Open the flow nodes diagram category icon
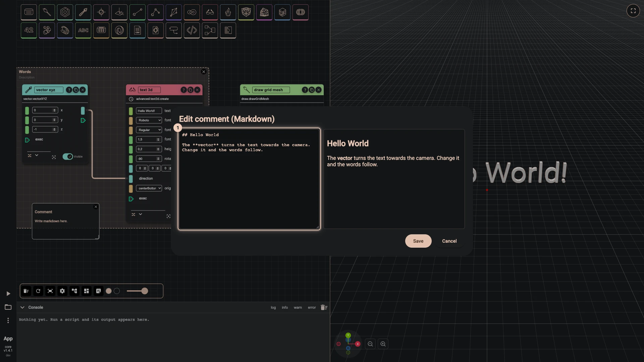The width and height of the screenshot is (644, 362). (x=210, y=31)
